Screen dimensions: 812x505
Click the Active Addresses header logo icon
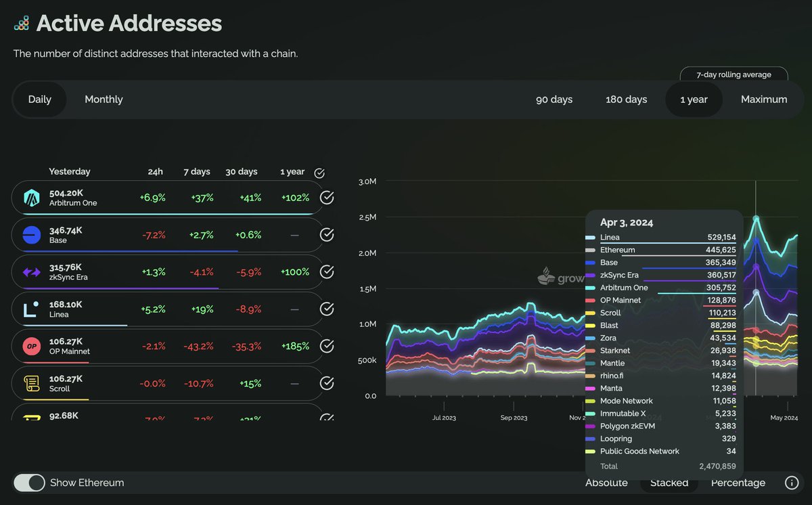point(22,24)
